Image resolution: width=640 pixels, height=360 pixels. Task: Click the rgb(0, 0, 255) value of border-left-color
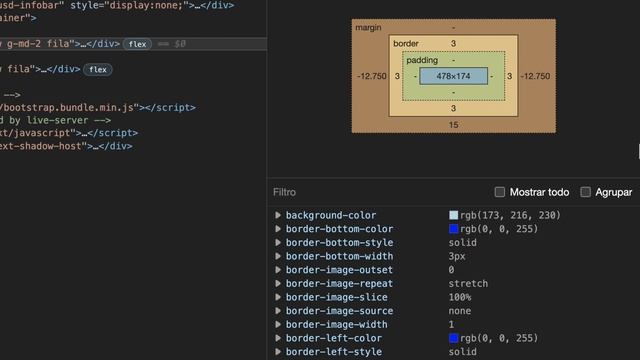[x=499, y=338]
